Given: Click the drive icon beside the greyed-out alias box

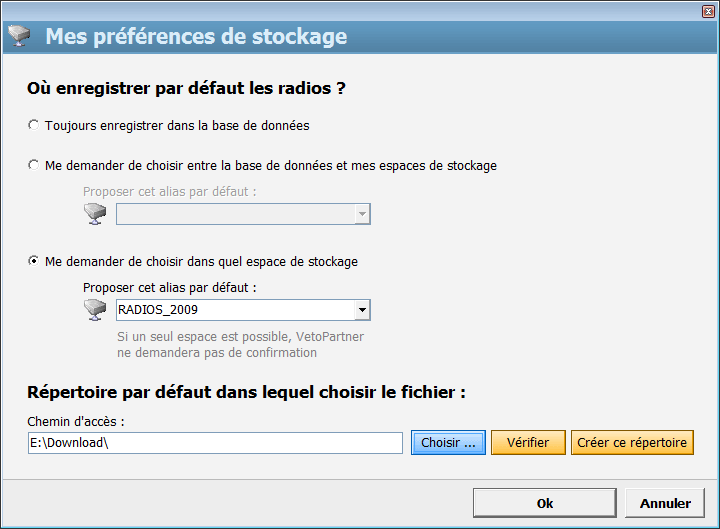Looking at the screenshot, I should point(95,214).
